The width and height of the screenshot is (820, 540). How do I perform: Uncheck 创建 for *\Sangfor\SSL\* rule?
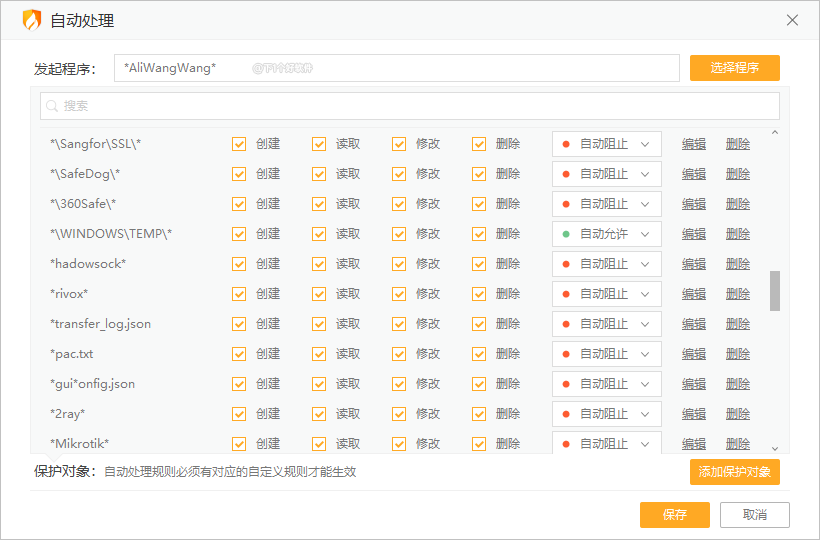(239, 144)
